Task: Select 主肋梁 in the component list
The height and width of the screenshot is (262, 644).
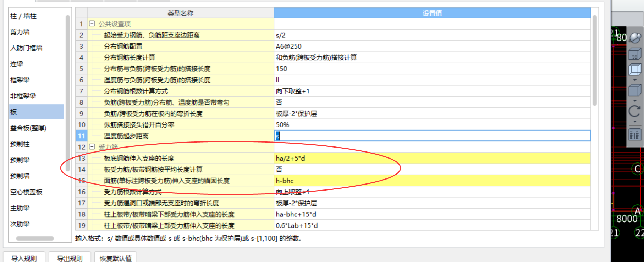Action: click(20, 208)
